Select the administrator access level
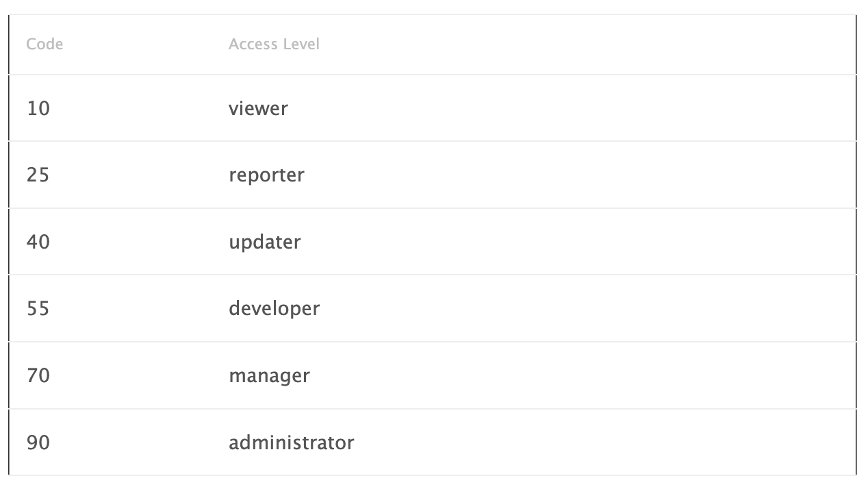868x489 pixels. tap(292, 443)
